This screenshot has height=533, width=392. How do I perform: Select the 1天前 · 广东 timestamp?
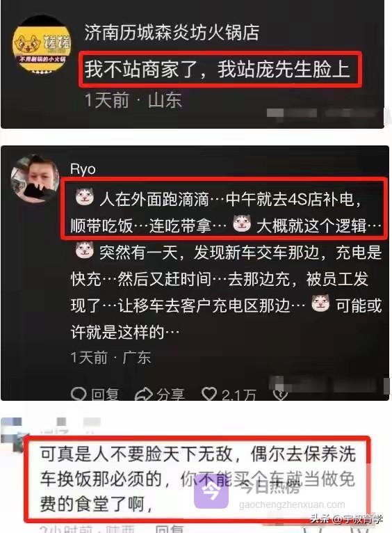click(111, 357)
